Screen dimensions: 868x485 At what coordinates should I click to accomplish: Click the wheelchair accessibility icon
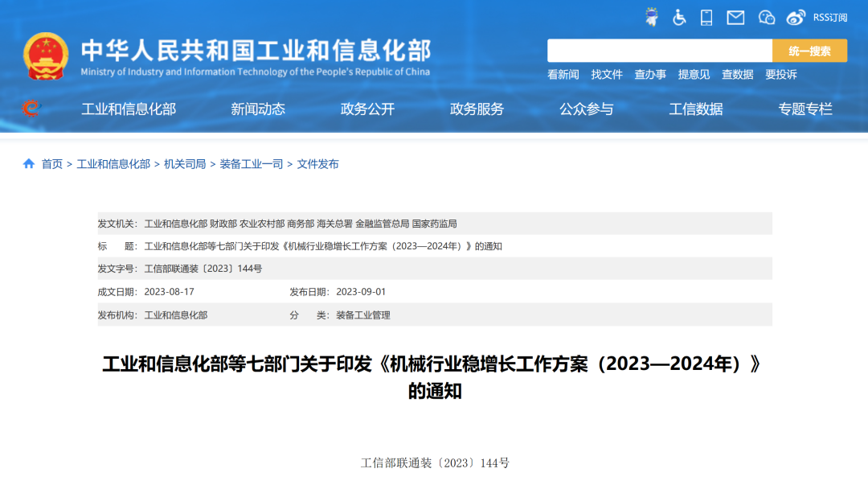(x=679, y=17)
